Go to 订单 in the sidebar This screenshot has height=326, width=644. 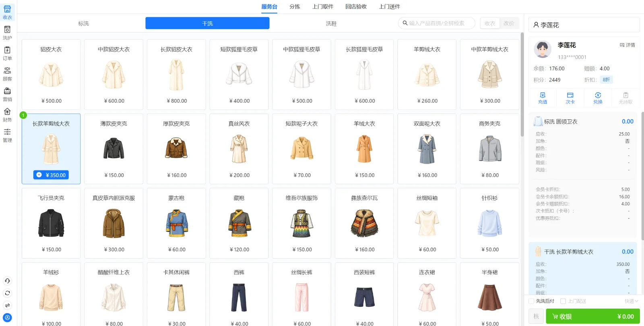click(x=7, y=53)
